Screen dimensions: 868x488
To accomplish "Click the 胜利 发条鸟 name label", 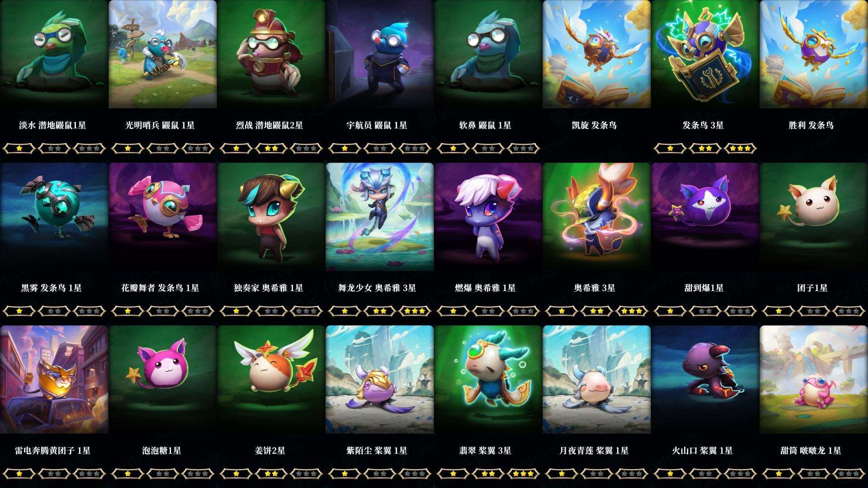I will pos(811,125).
